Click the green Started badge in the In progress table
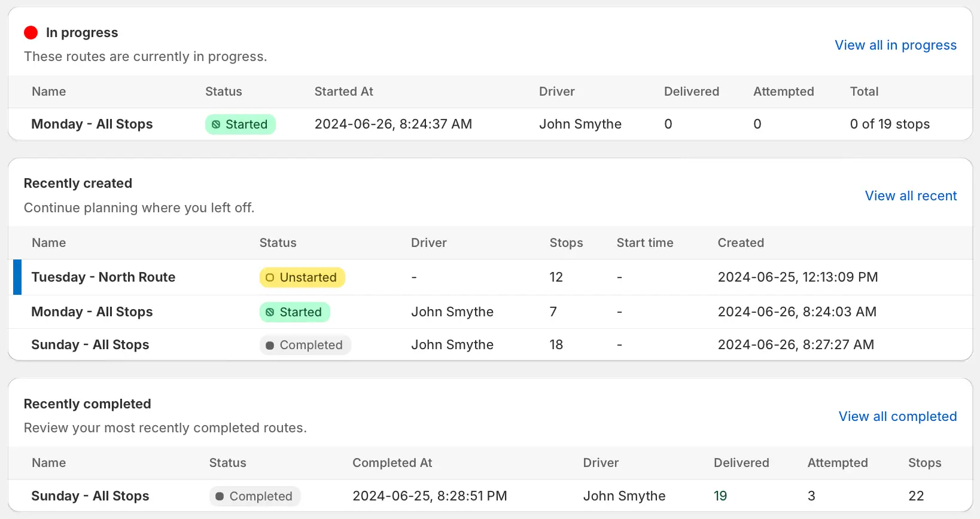The width and height of the screenshot is (980, 519). 240,124
